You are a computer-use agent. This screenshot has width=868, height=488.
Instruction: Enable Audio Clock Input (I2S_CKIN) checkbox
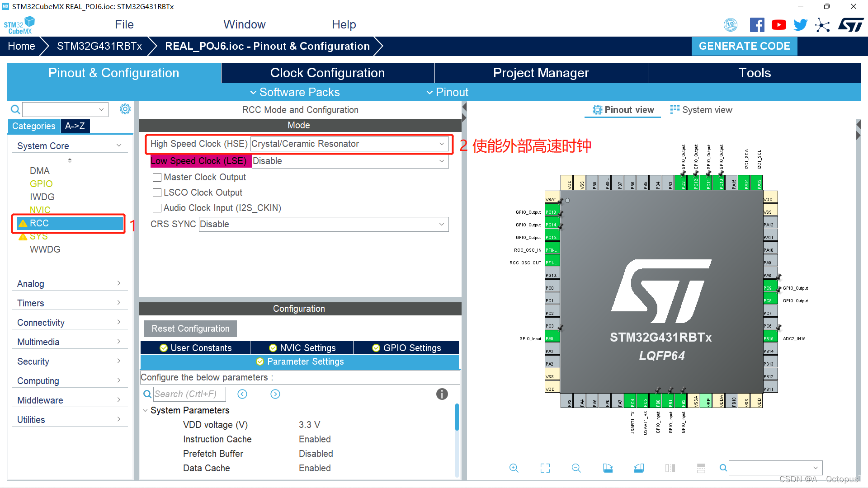pyautogui.click(x=157, y=208)
